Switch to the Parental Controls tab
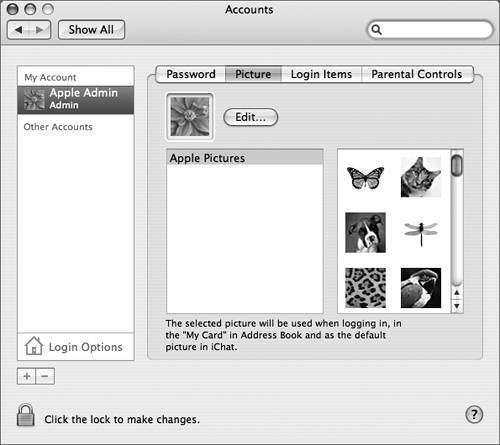 417,74
